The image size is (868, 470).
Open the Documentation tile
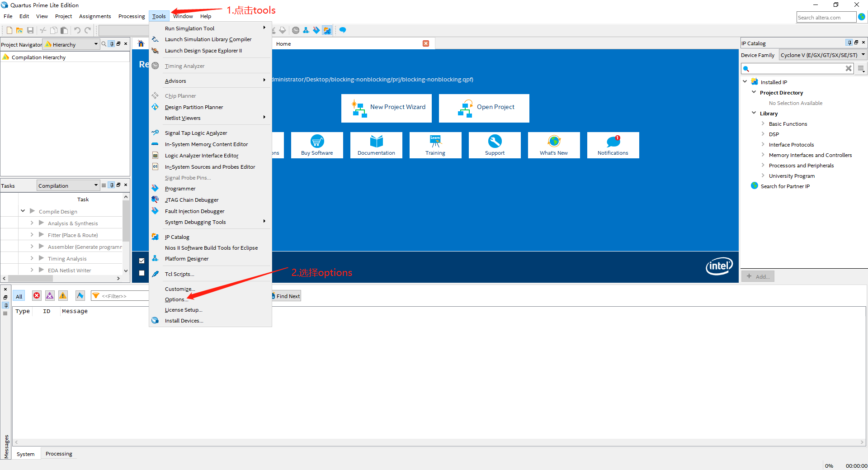[376, 145]
